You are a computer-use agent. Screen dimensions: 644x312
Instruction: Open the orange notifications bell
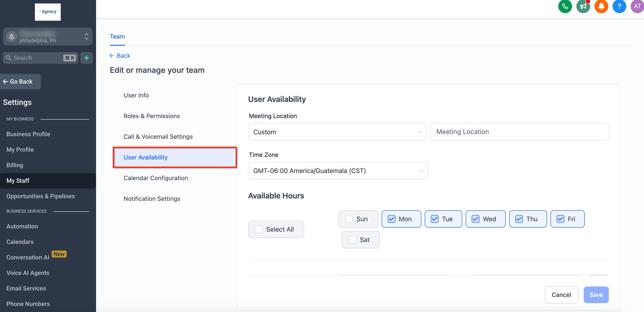(x=601, y=6)
